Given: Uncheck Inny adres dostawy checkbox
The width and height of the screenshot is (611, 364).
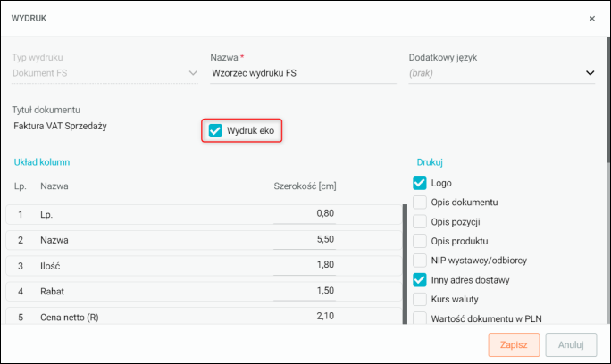Looking at the screenshot, I should [x=420, y=280].
